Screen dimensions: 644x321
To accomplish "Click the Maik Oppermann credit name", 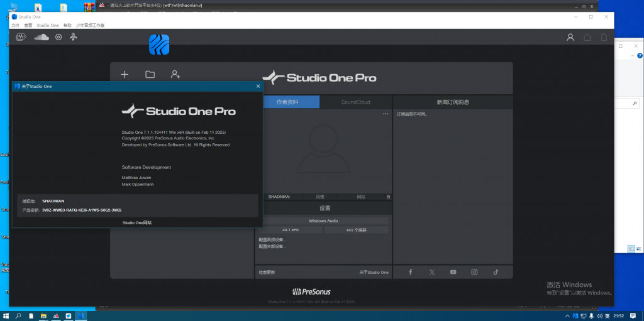I will click(138, 184).
